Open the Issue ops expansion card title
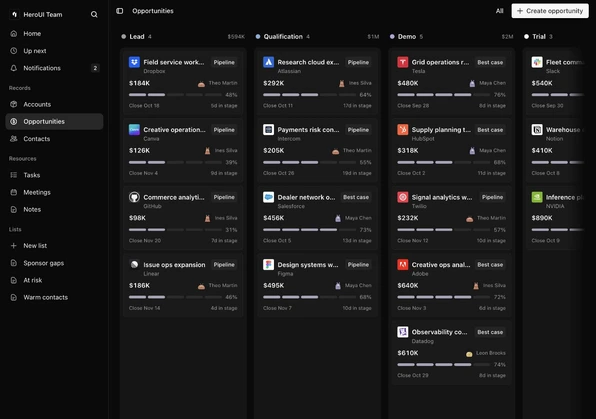The image size is (596, 419). pyautogui.click(x=174, y=265)
